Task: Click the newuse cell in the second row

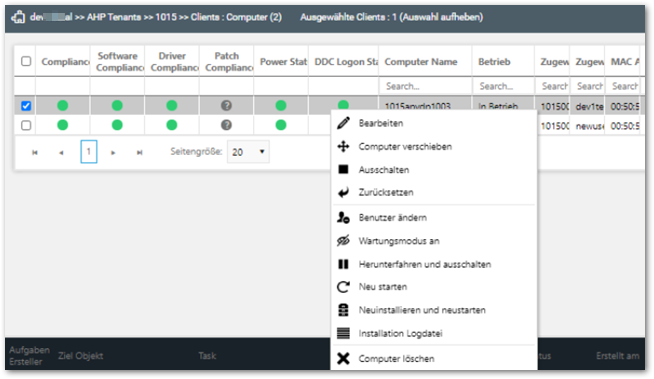Action: pos(589,125)
